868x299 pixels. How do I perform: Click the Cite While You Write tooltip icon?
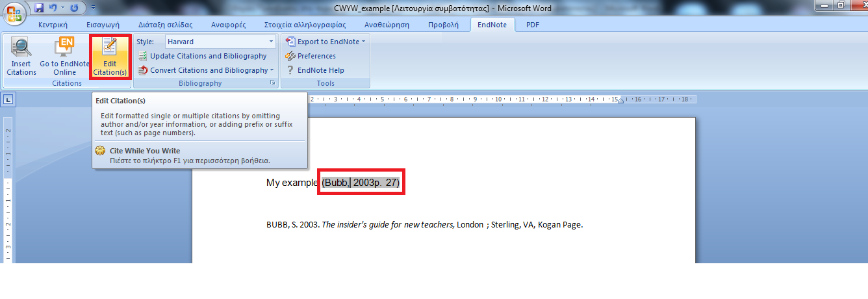[x=99, y=151]
